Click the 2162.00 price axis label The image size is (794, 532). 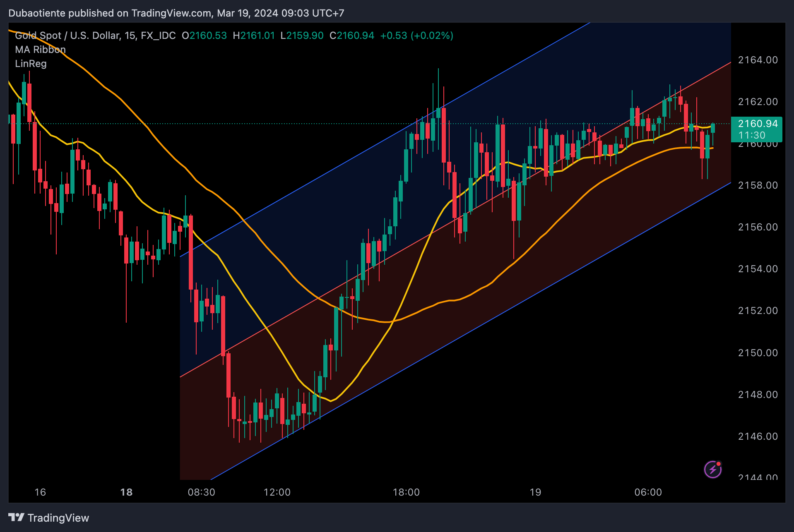tap(758, 102)
